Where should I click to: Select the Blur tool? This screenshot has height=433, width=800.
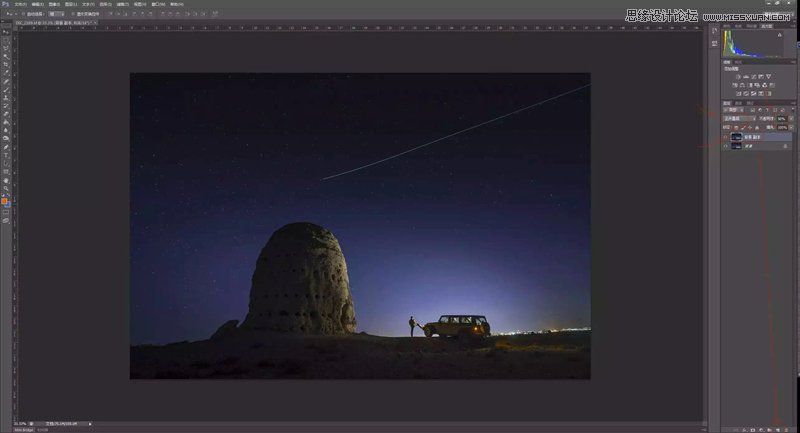[6, 130]
